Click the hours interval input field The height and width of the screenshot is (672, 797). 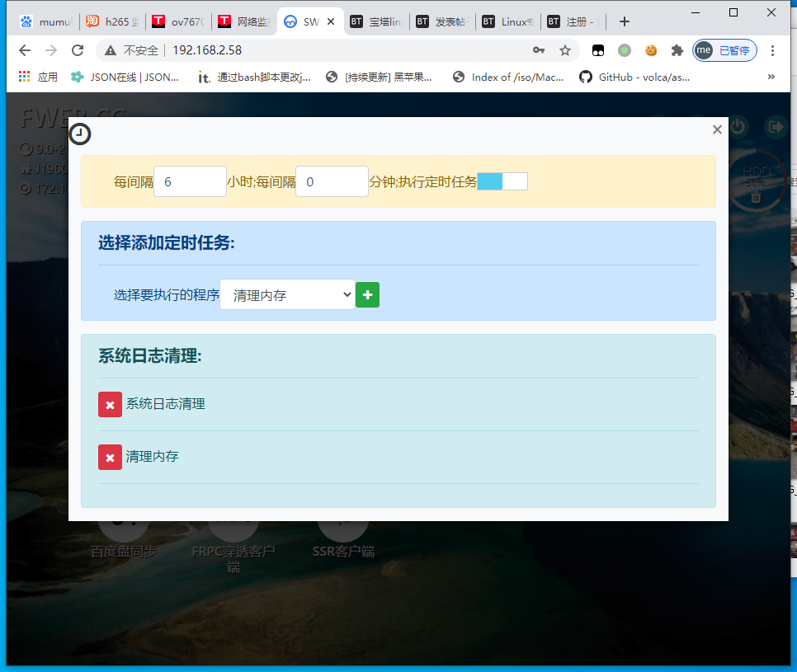click(190, 181)
